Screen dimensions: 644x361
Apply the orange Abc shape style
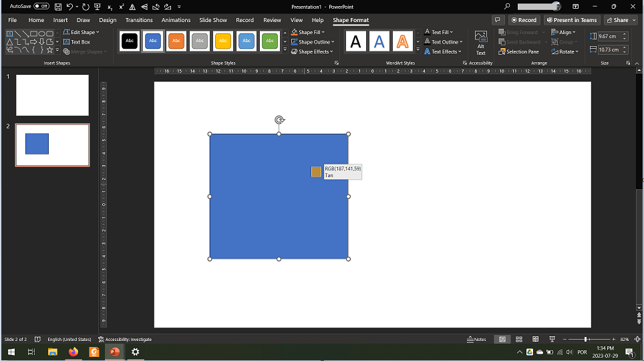pos(176,41)
